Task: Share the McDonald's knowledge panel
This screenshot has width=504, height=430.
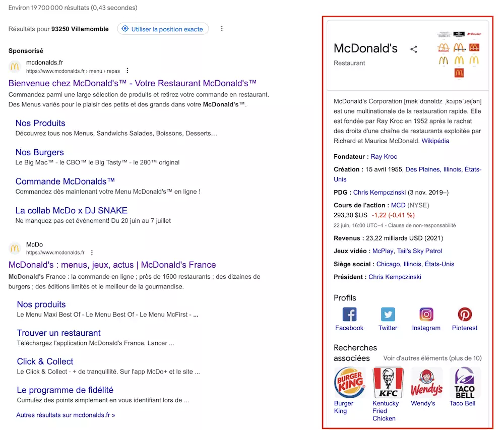Action: click(414, 49)
